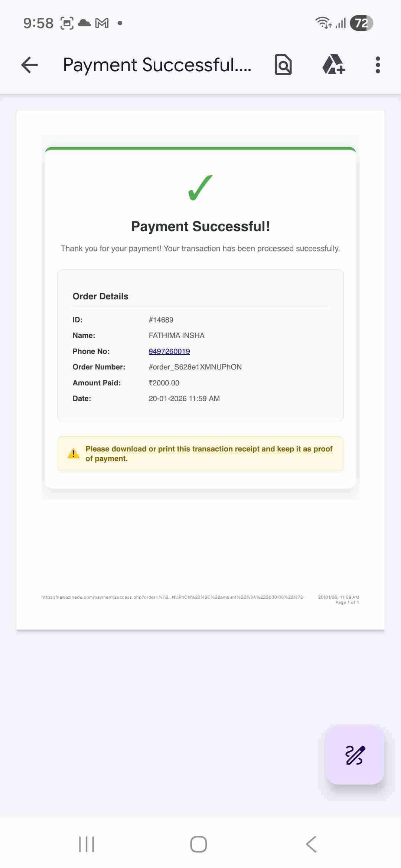Tap the phone number link 9497260019
The width and height of the screenshot is (401, 868).
coord(169,351)
